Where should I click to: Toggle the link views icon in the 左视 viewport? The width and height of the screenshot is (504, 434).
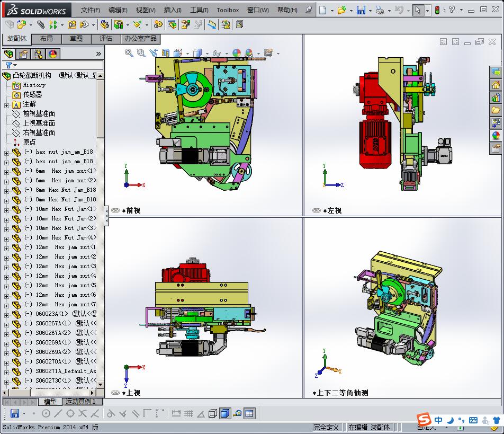click(x=316, y=210)
